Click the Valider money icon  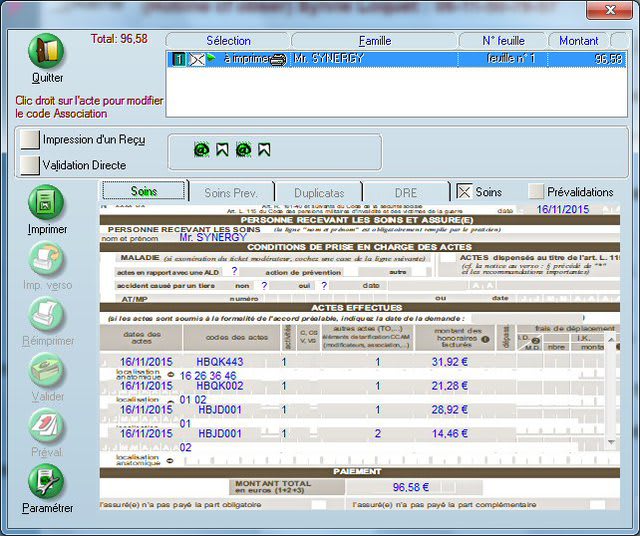click(x=46, y=370)
